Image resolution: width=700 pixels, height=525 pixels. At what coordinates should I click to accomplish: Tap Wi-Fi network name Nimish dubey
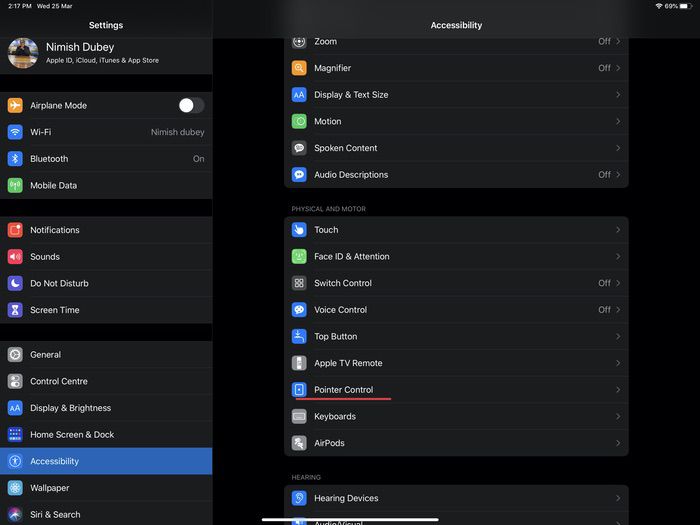[178, 132]
